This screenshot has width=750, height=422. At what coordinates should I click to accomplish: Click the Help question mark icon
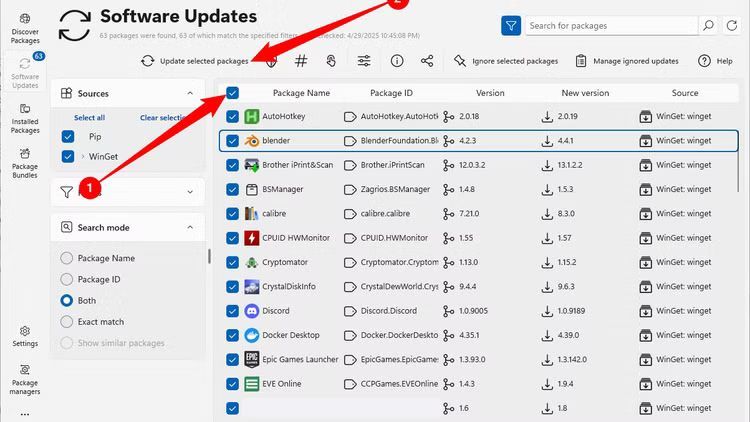[705, 61]
